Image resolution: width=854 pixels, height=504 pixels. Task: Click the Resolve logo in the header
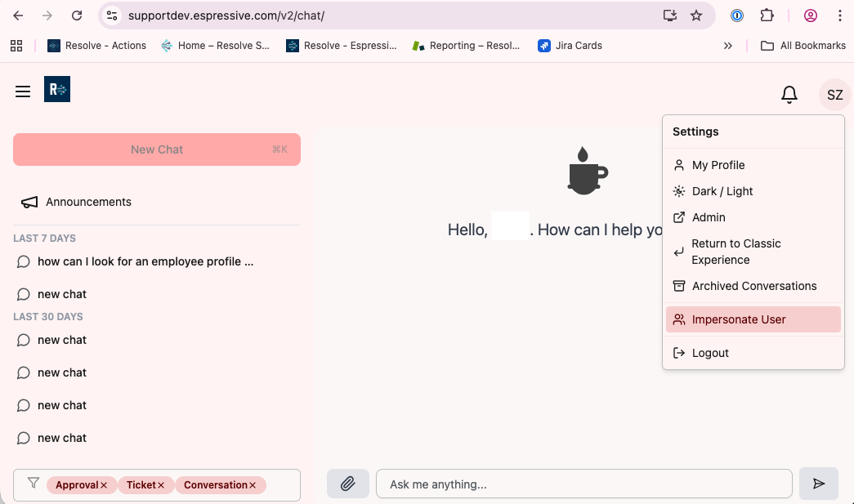point(56,90)
